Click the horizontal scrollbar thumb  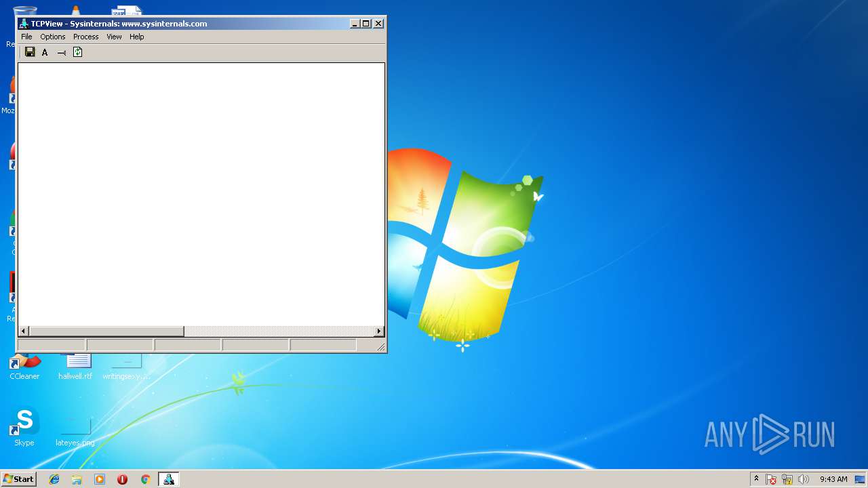tap(106, 331)
